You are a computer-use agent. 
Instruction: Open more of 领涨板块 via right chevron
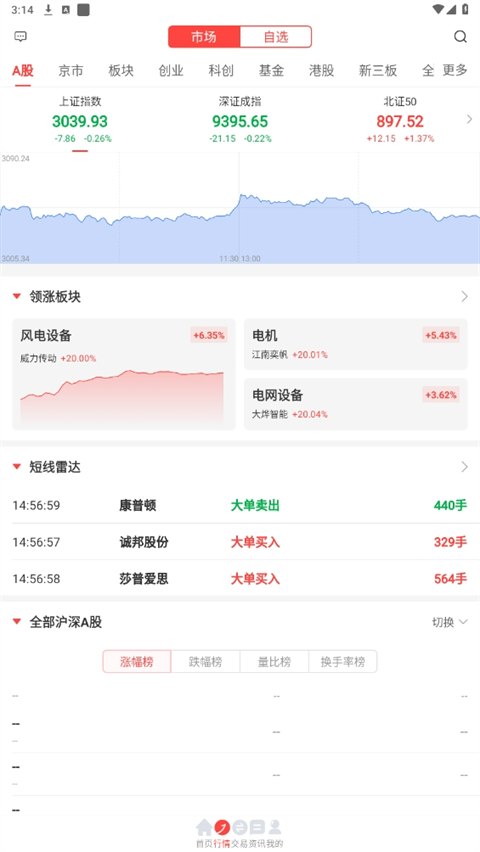click(464, 297)
